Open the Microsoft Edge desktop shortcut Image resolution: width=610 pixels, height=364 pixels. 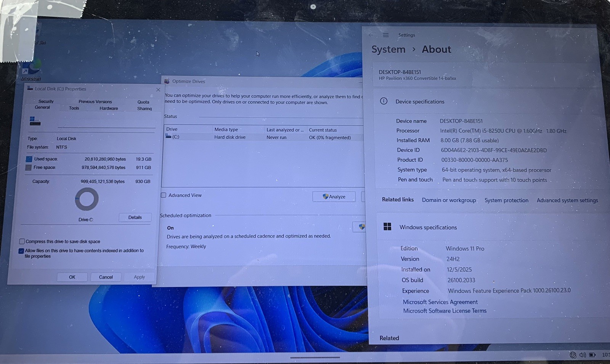point(31,70)
